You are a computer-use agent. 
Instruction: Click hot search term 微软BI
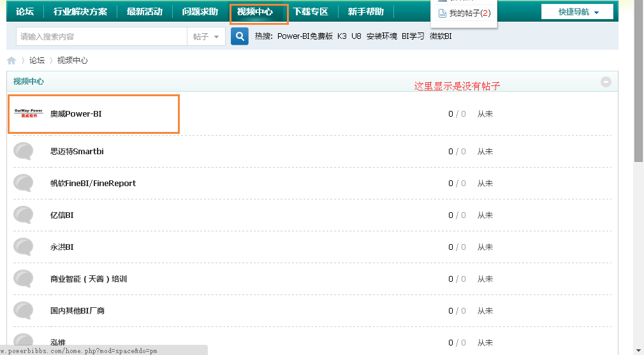pos(441,36)
